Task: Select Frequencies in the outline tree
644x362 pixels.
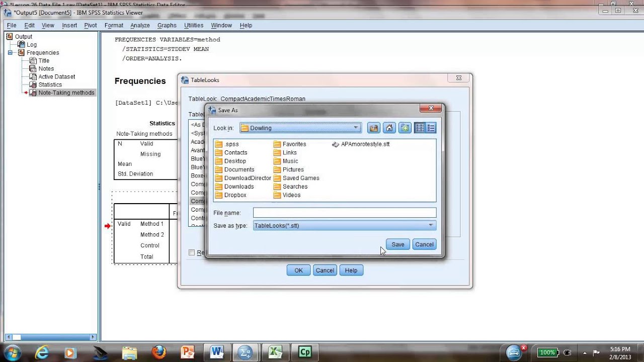Action: [38, 53]
